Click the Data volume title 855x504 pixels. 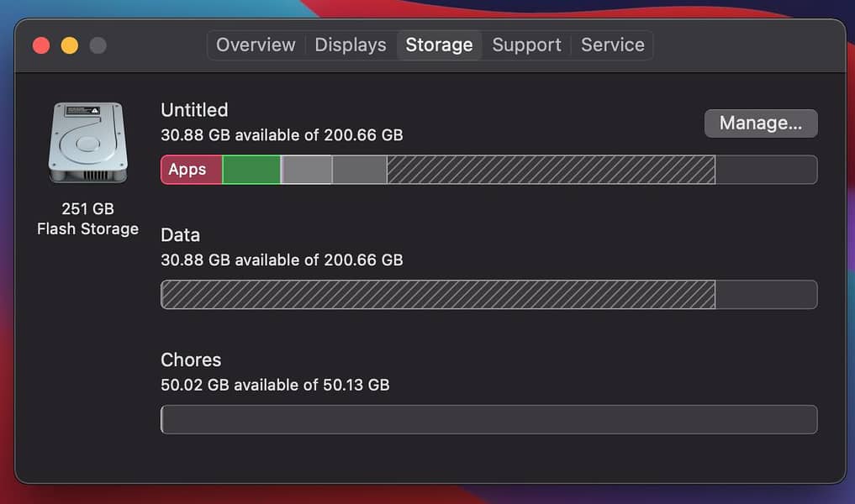point(180,235)
